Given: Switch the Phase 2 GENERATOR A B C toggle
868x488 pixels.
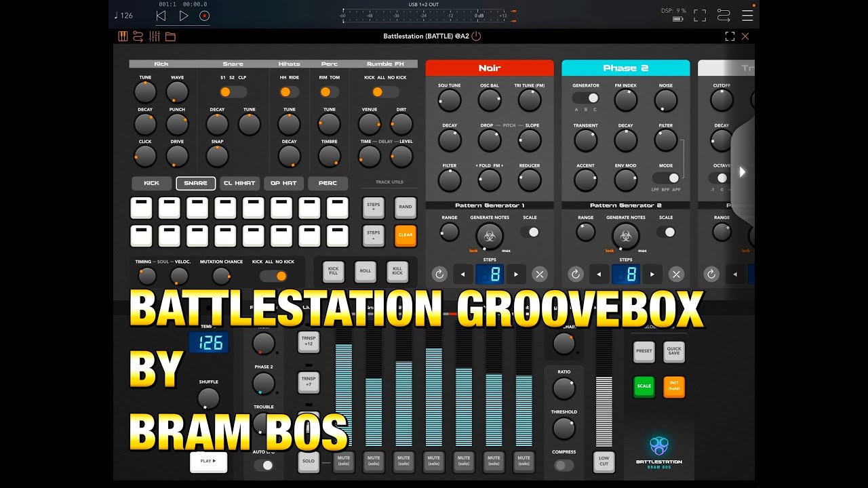Looking at the screenshot, I should pos(586,98).
